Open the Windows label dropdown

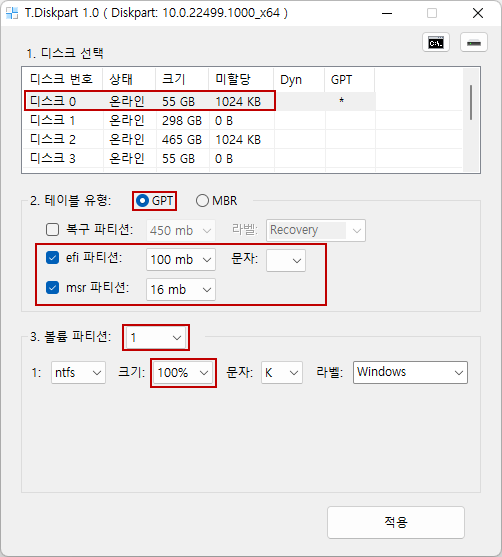(410, 373)
